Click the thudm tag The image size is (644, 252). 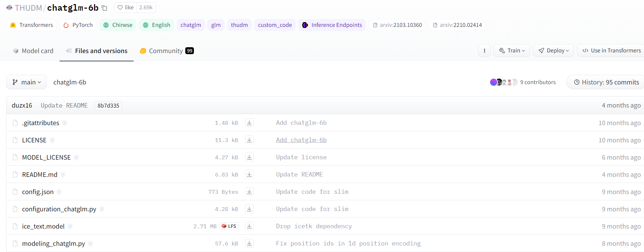click(239, 25)
